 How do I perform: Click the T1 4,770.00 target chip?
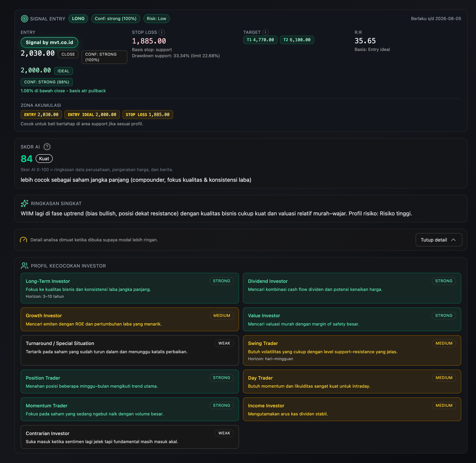(260, 40)
